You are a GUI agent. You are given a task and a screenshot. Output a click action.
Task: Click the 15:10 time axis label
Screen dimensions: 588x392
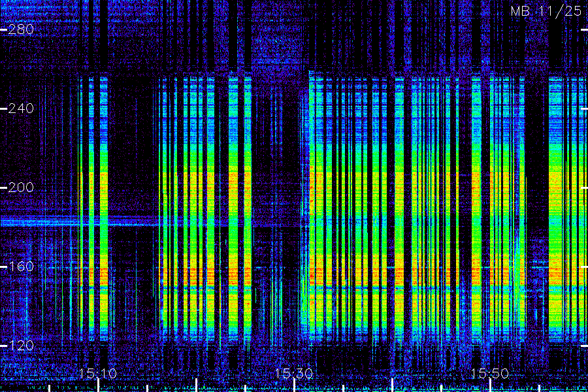(x=98, y=374)
